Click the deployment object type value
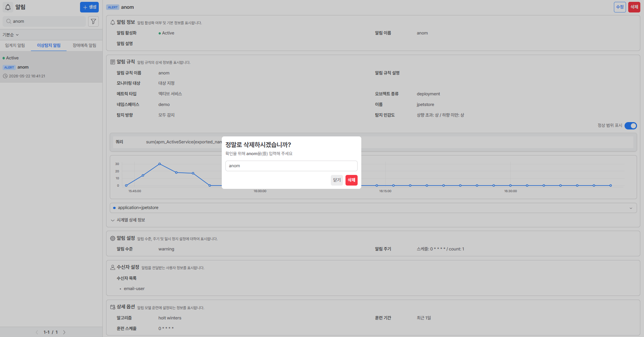 point(428,94)
